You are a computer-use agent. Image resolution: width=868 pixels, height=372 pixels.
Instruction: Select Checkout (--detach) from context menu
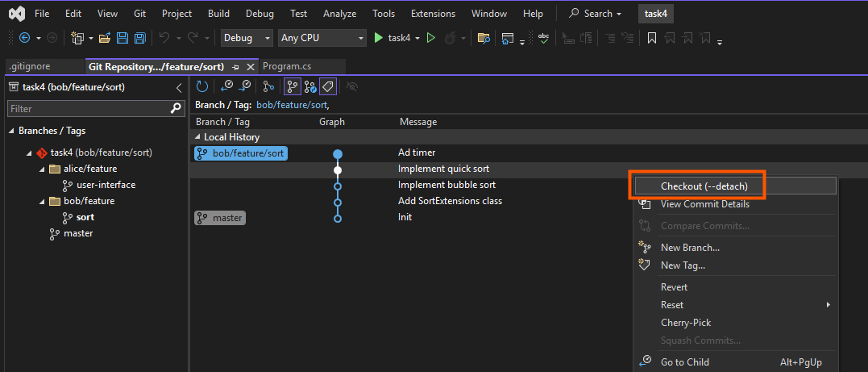point(704,186)
